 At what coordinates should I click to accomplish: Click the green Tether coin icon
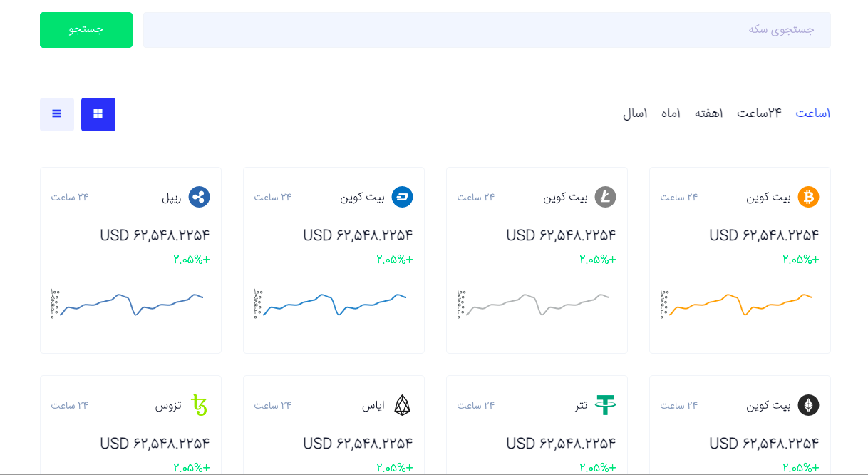[605, 405]
